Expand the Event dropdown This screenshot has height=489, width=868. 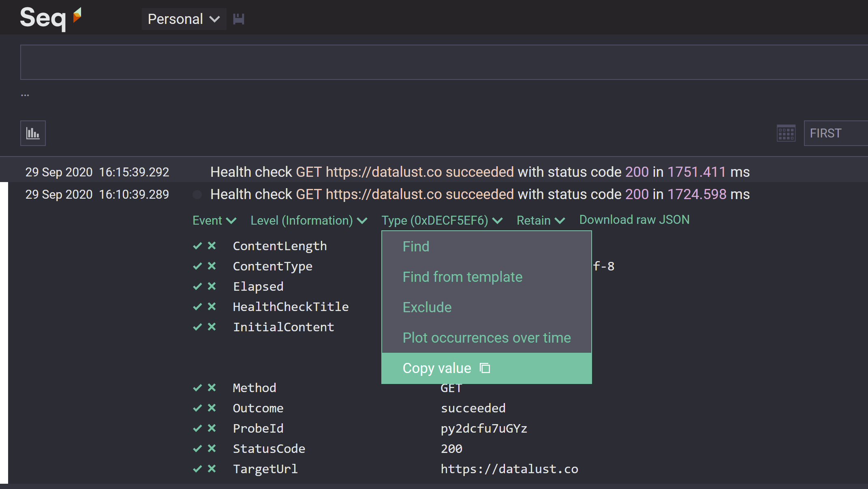(x=214, y=220)
